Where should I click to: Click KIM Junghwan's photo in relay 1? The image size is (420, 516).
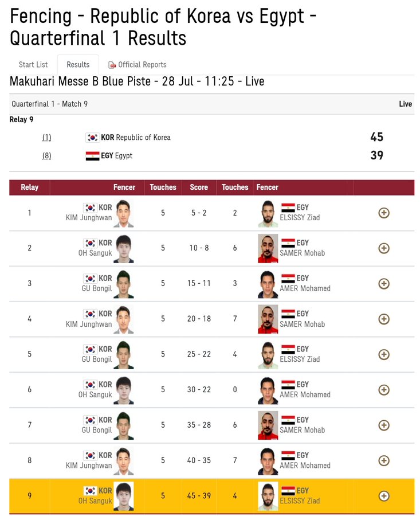[x=123, y=213]
